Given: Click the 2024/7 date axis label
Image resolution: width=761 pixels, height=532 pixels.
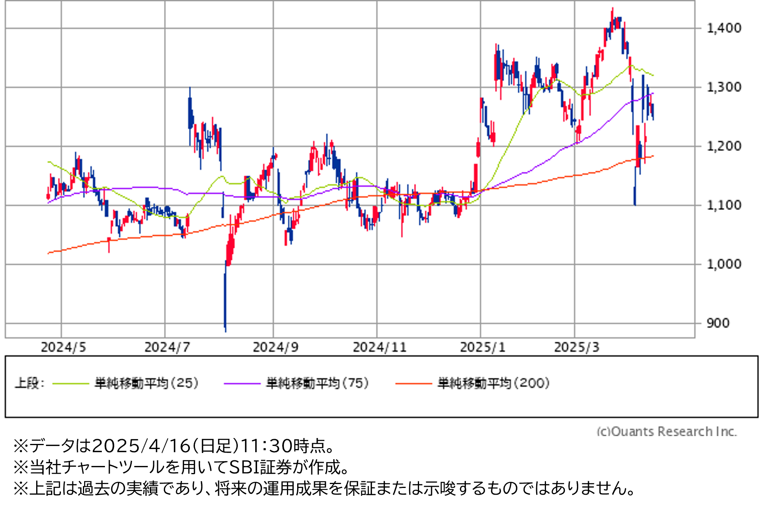Looking at the screenshot, I should [167, 347].
